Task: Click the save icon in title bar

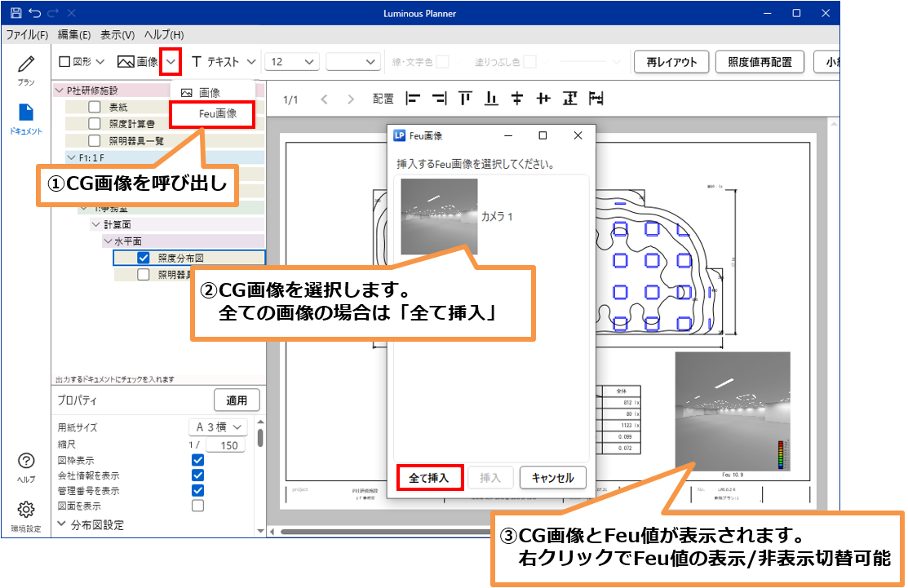Action: pos(16,13)
